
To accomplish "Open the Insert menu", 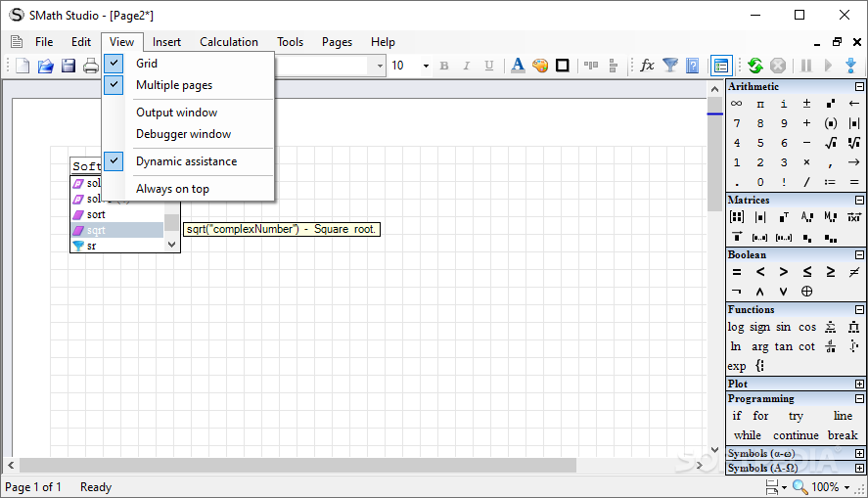I will click(x=166, y=42).
